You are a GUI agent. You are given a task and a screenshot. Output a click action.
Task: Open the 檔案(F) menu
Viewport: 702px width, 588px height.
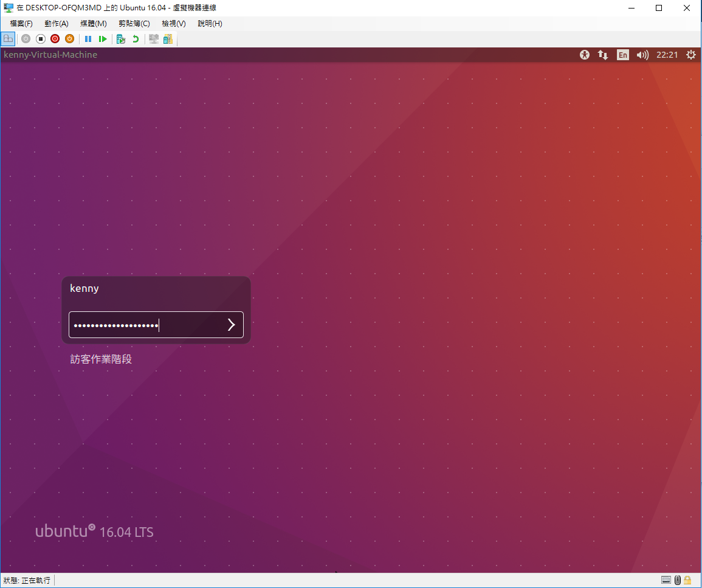(x=21, y=23)
